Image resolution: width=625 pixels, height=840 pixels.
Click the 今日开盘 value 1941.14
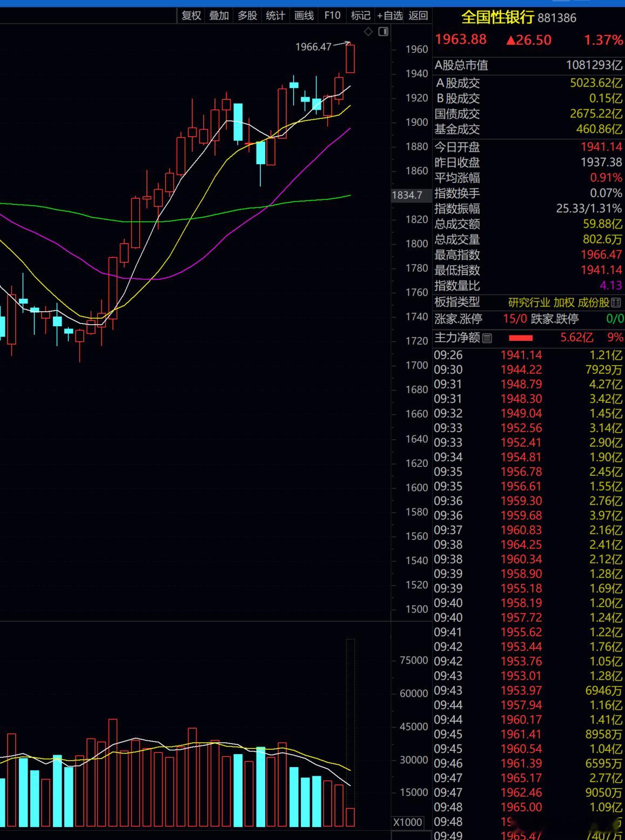(x=602, y=147)
